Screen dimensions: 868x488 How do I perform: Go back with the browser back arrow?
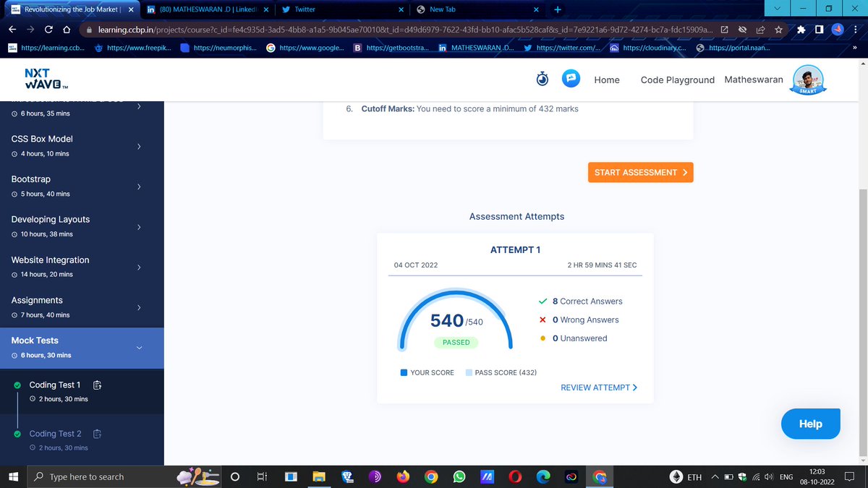pyautogui.click(x=13, y=30)
